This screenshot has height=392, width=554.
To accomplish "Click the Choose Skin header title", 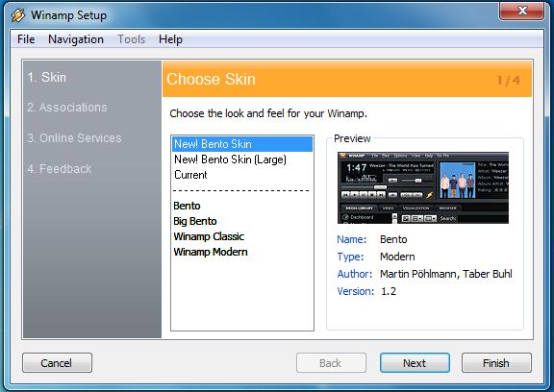I will tap(211, 79).
